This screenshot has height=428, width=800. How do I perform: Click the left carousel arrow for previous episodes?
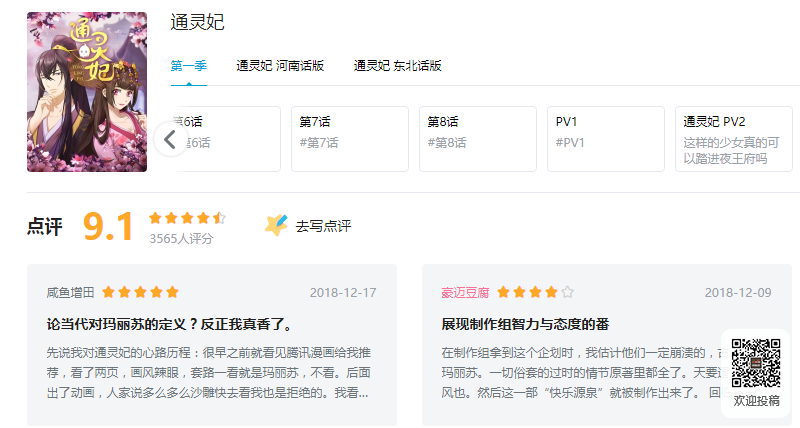click(x=170, y=139)
